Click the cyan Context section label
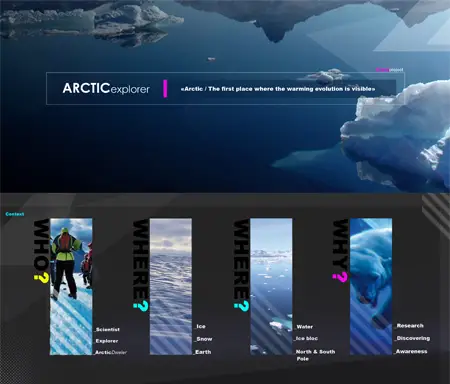 click(x=15, y=214)
